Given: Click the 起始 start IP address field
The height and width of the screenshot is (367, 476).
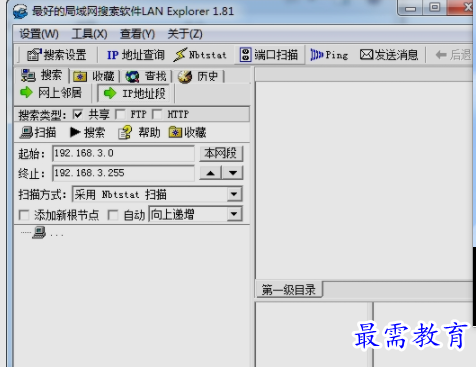Looking at the screenshot, I should coord(123,153).
